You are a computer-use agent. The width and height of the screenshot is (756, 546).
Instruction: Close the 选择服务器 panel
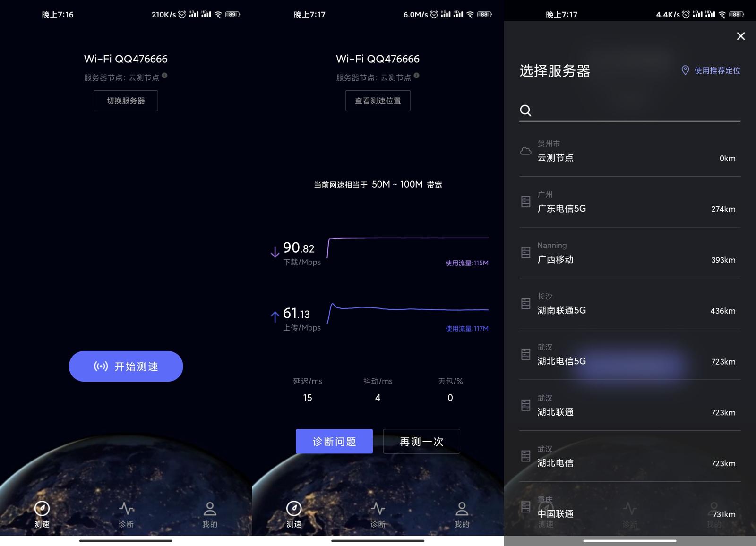point(740,36)
